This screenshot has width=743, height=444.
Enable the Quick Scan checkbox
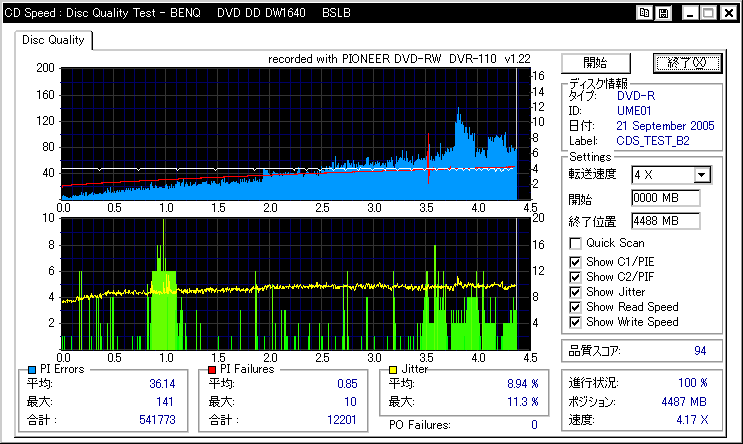pos(575,243)
